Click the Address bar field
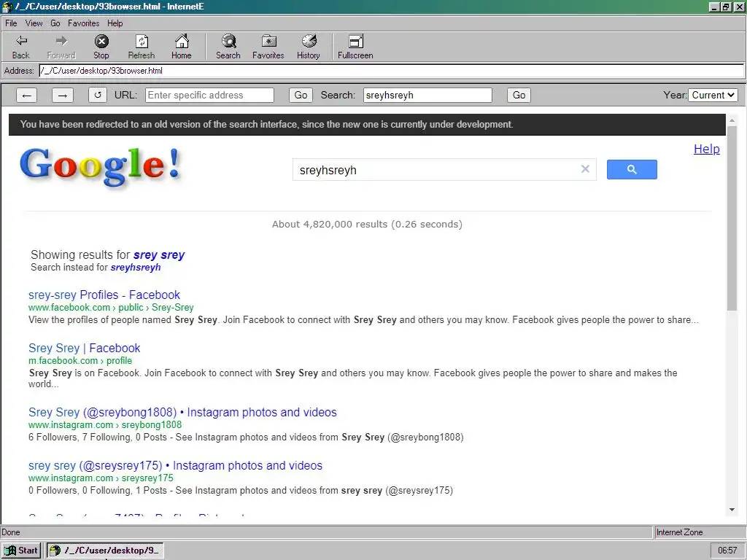Viewport: 747px width, 560px height. pyautogui.click(x=391, y=71)
